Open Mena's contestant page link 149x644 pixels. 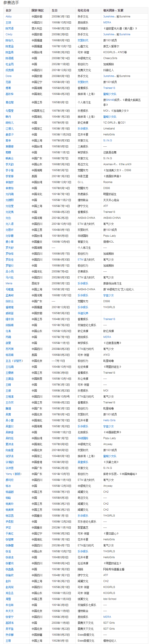pos(9,283)
